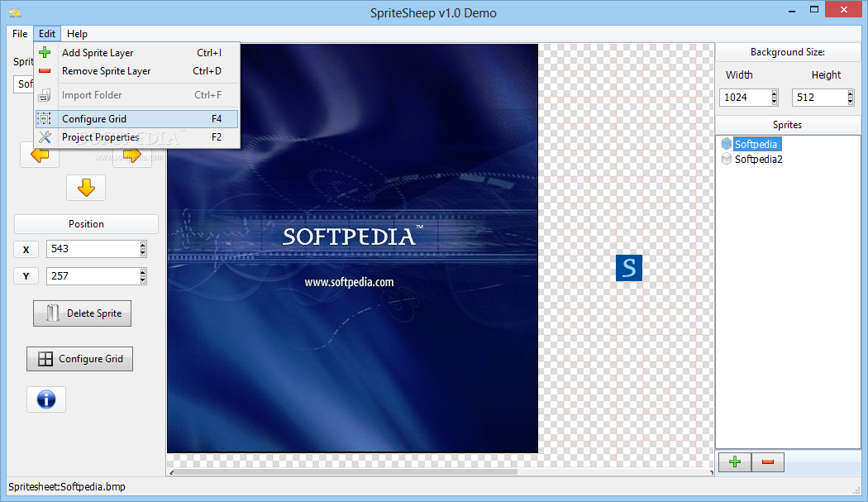The height and width of the screenshot is (502, 868).
Task: Click the scrollbar right arrow under canvas
Action: [711, 472]
